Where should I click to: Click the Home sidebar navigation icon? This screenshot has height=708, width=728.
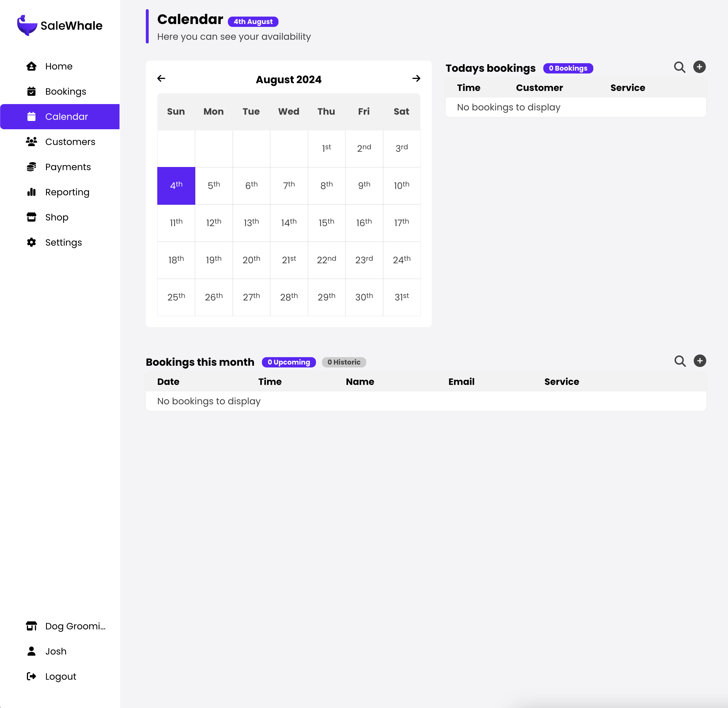(31, 66)
